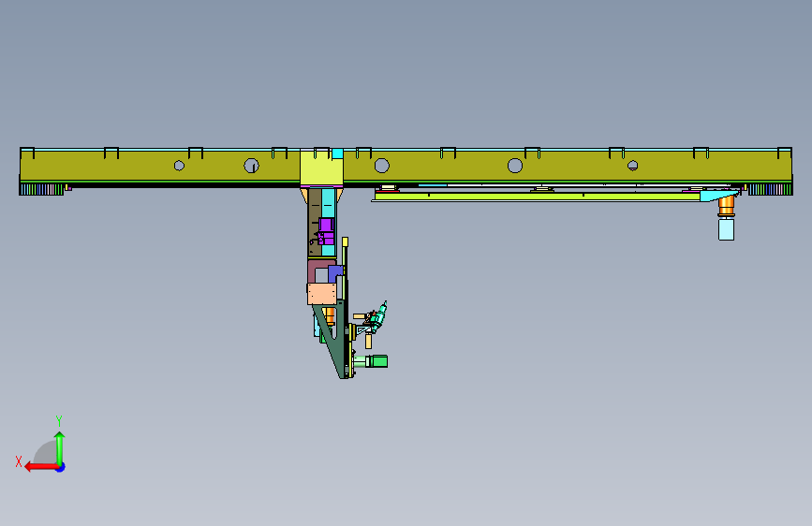Pick the peach colored box on vertical column
812x526 pixels.
click(x=321, y=294)
